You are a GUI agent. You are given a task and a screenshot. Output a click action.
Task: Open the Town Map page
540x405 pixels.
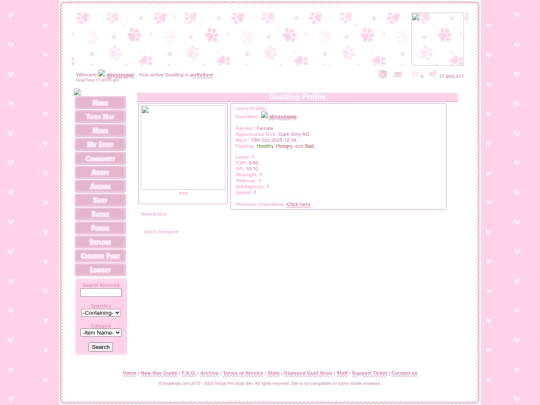pos(100,117)
